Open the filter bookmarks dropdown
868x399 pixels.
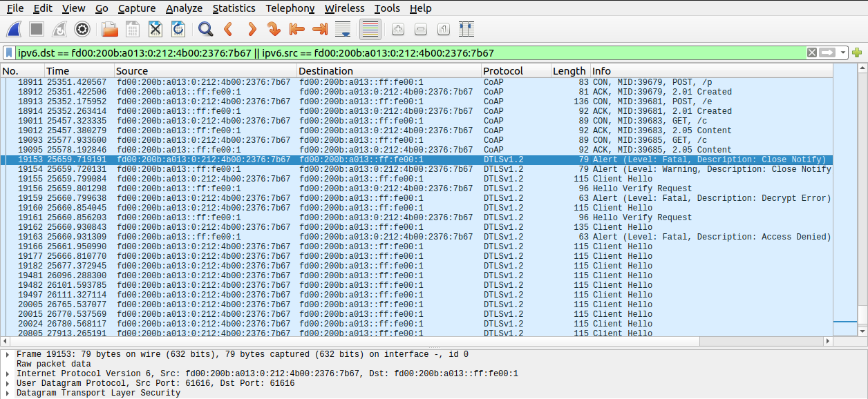click(x=8, y=52)
